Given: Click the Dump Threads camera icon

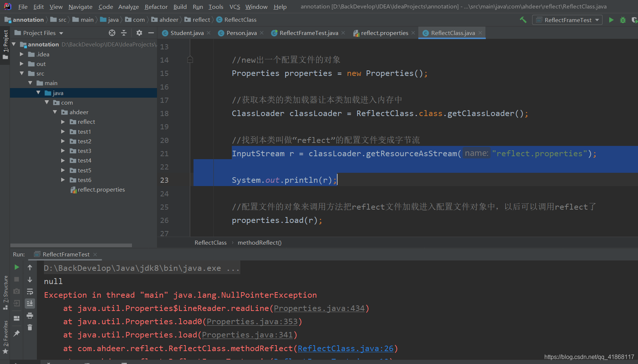Looking at the screenshot, I should [x=17, y=291].
